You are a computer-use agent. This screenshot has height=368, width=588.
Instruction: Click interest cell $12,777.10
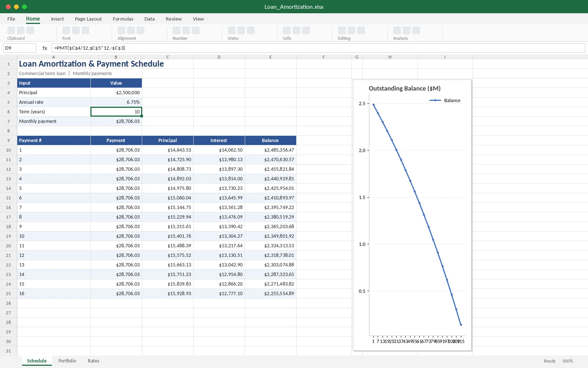[219, 293]
